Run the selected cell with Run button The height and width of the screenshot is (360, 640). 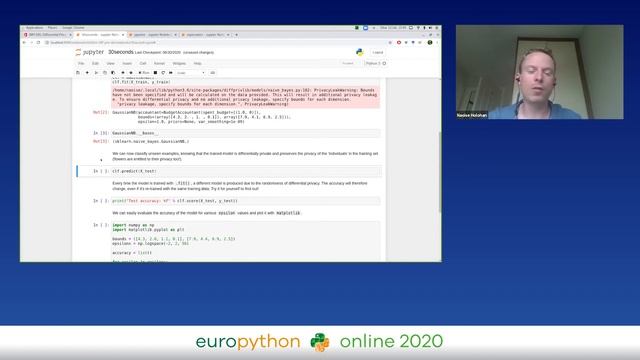(x=144, y=73)
